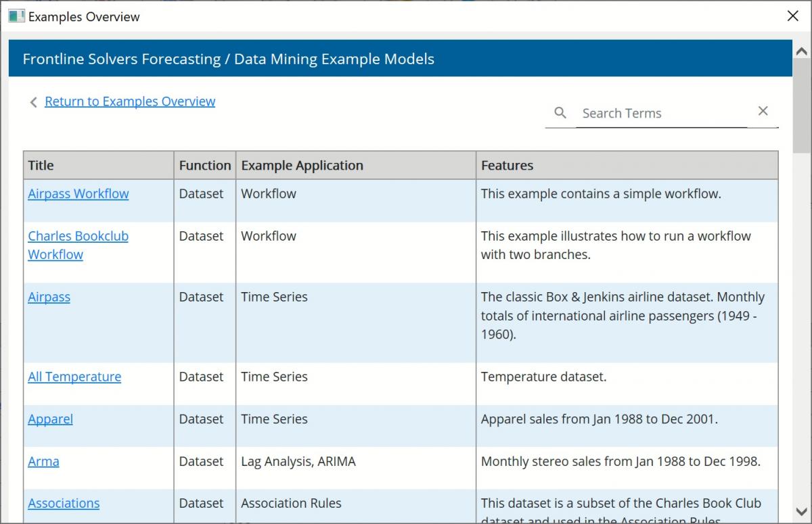This screenshot has width=812, height=524.
Task: Click the scrollbar up arrow
Action: (801, 51)
